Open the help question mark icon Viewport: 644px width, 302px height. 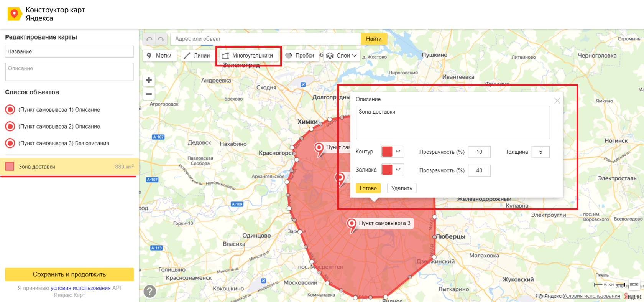point(150,291)
